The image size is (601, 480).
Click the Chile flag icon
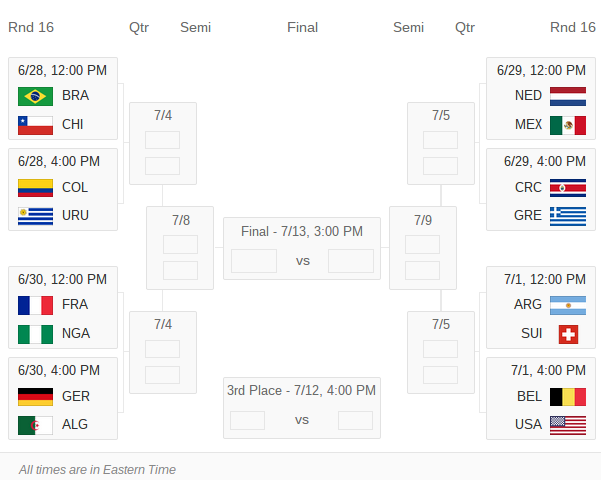click(35, 125)
